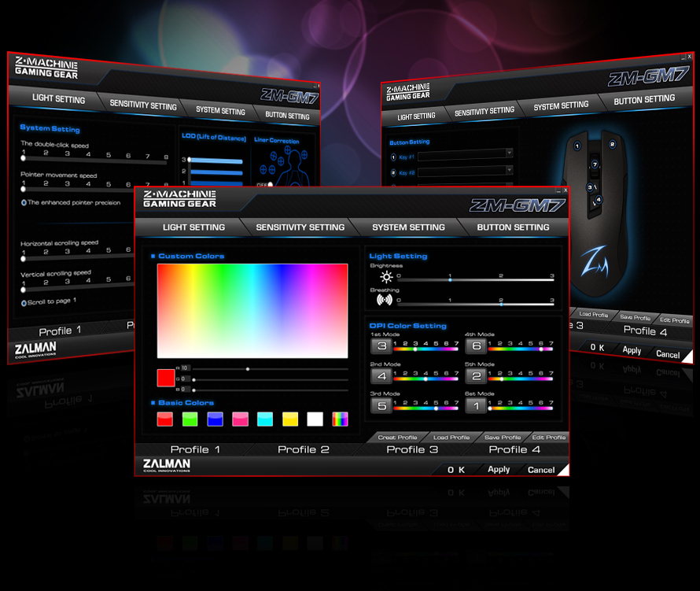Click the 1st Mode DPI number box
The width and height of the screenshot is (700, 591).
pyautogui.click(x=382, y=346)
